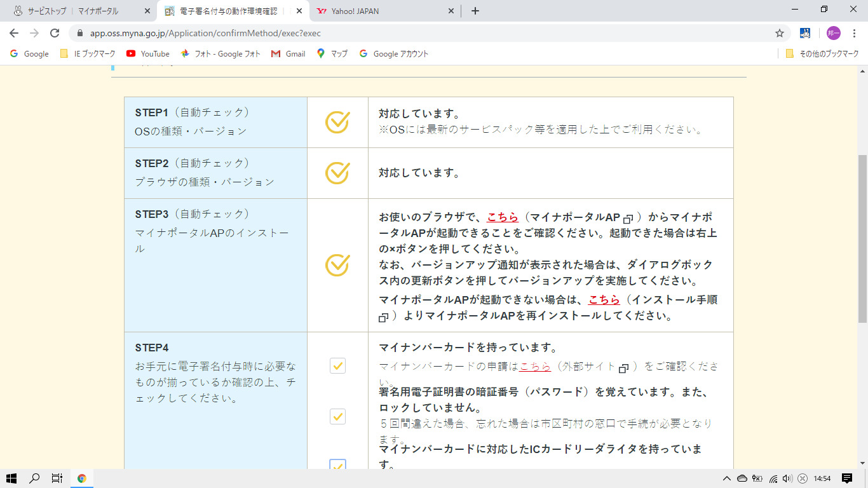Click Chrome icon in taskbar
This screenshot has width=868, height=488.
coord(81,478)
